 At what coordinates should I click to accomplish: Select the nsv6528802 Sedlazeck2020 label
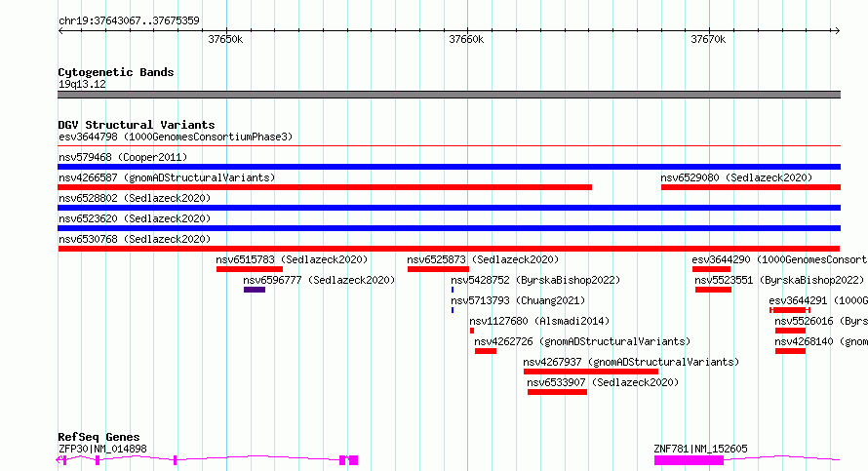pyautogui.click(x=135, y=198)
